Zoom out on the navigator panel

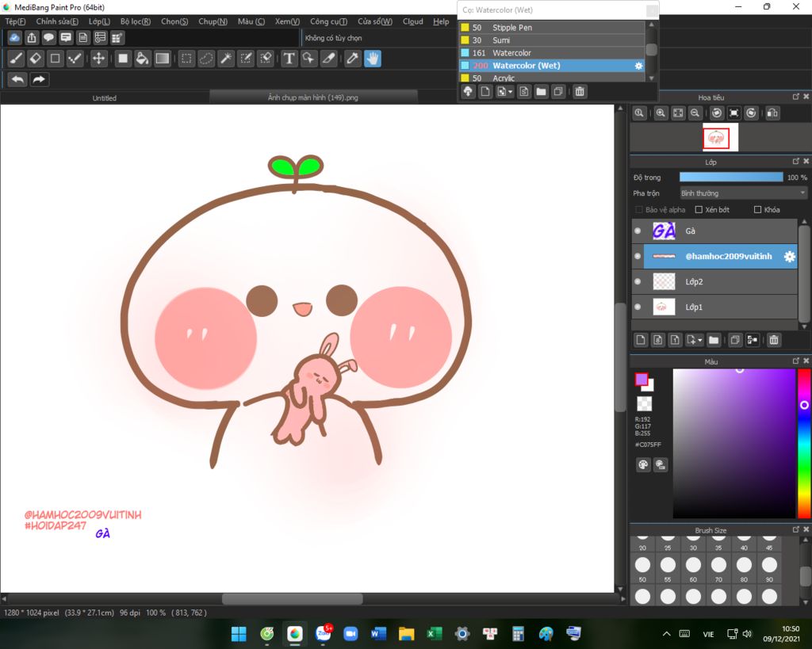[695, 113]
